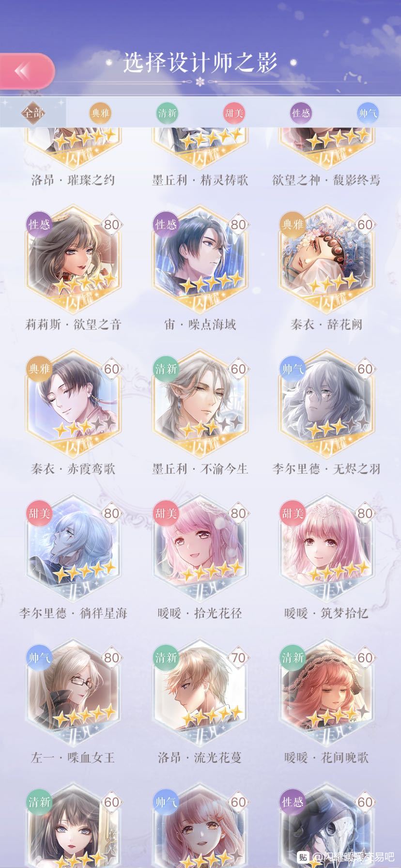Filter by 帅气 style icon

click(368, 114)
